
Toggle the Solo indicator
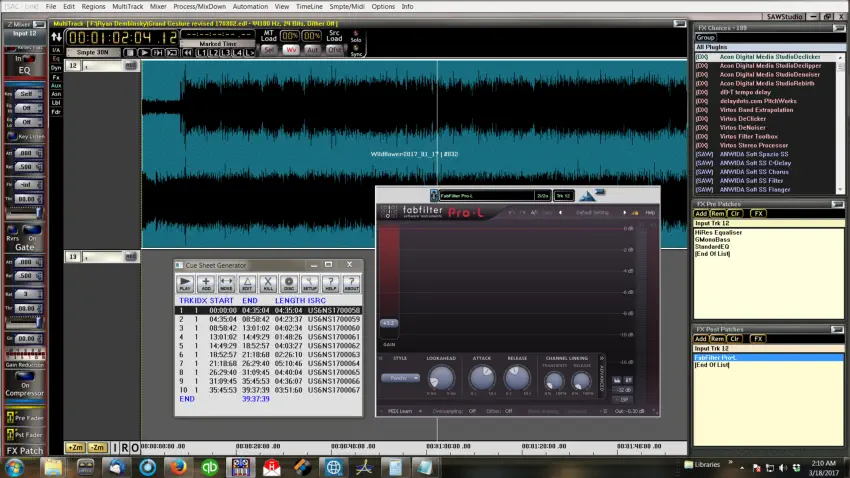pos(357,37)
